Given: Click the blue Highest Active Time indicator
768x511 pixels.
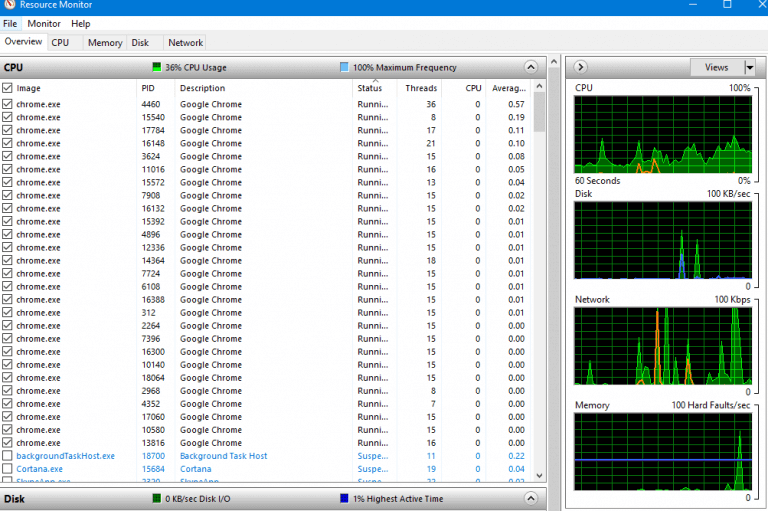Looking at the screenshot, I should point(344,498).
